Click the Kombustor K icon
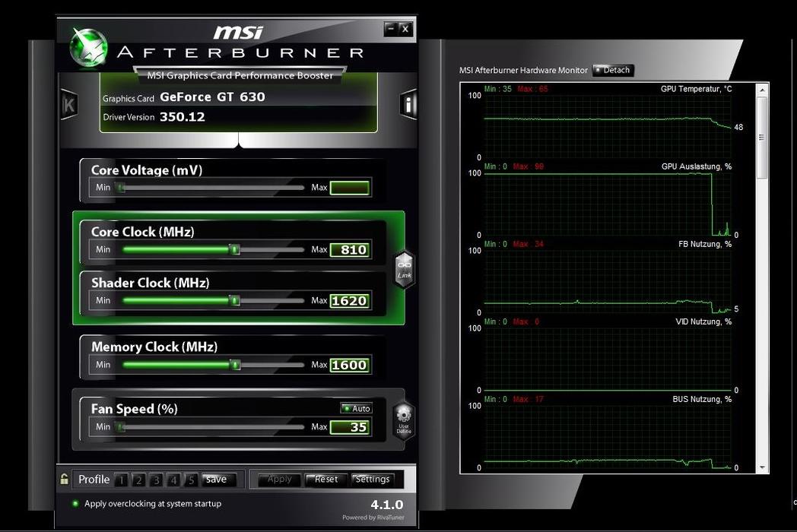Image resolution: width=797 pixels, height=532 pixels. point(69,105)
